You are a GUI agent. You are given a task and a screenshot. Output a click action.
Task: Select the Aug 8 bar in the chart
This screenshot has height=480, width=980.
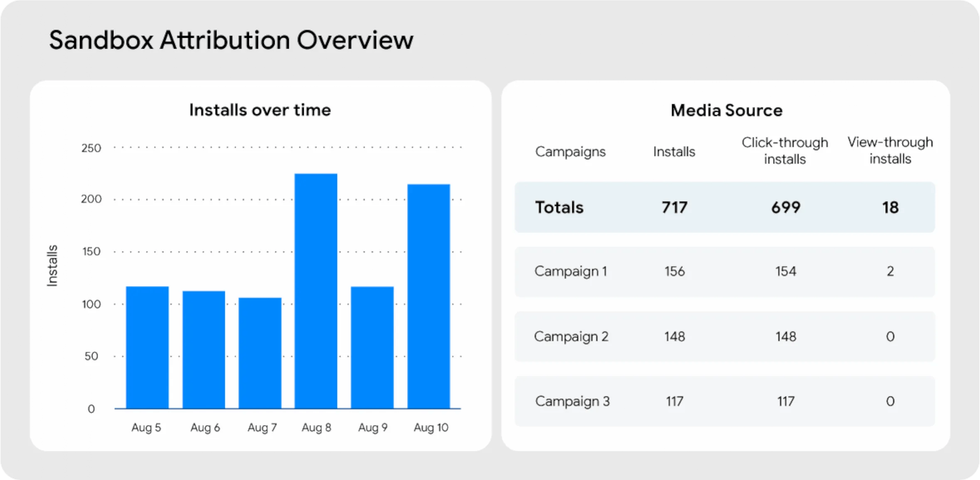[x=316, y=291]
